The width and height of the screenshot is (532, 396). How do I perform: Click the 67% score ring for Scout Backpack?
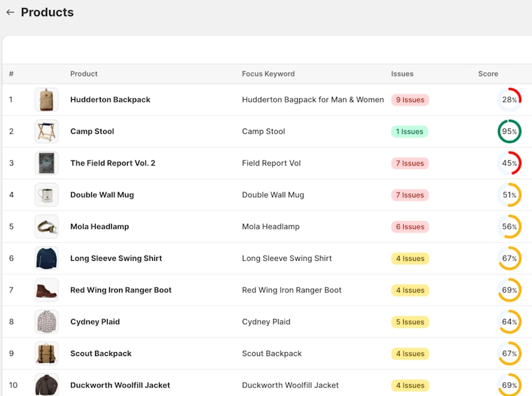coord(509,353)
